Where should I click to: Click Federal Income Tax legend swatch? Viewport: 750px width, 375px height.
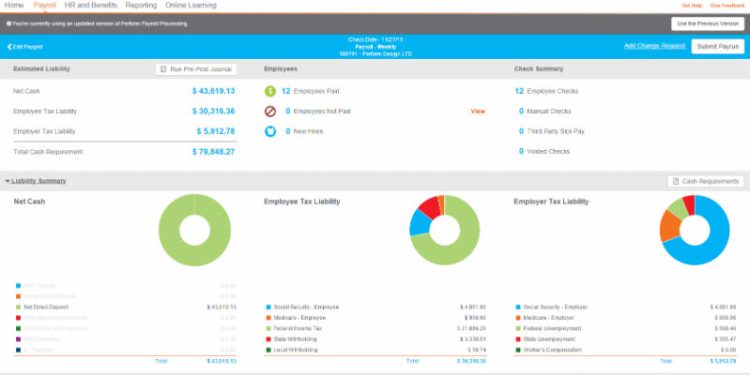pyautogui.click(x=268, y=329)
